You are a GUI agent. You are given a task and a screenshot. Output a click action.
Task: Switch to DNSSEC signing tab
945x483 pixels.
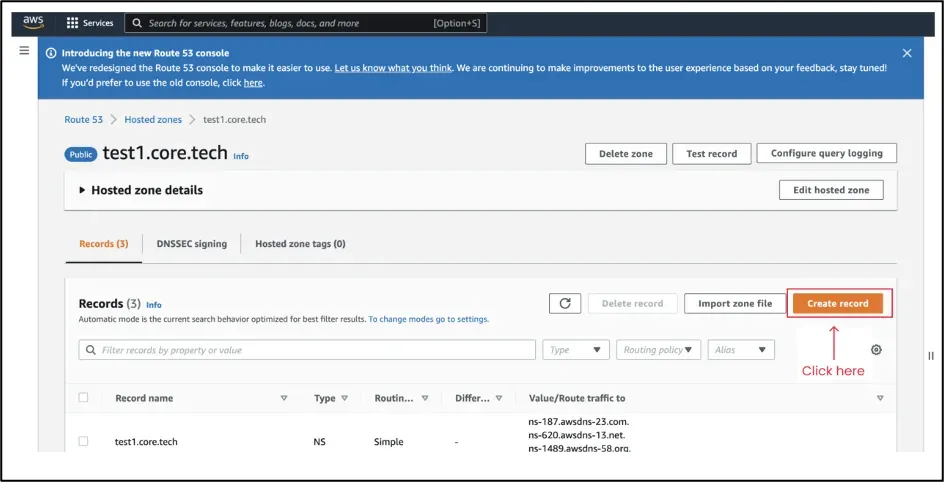pos(192,244)
